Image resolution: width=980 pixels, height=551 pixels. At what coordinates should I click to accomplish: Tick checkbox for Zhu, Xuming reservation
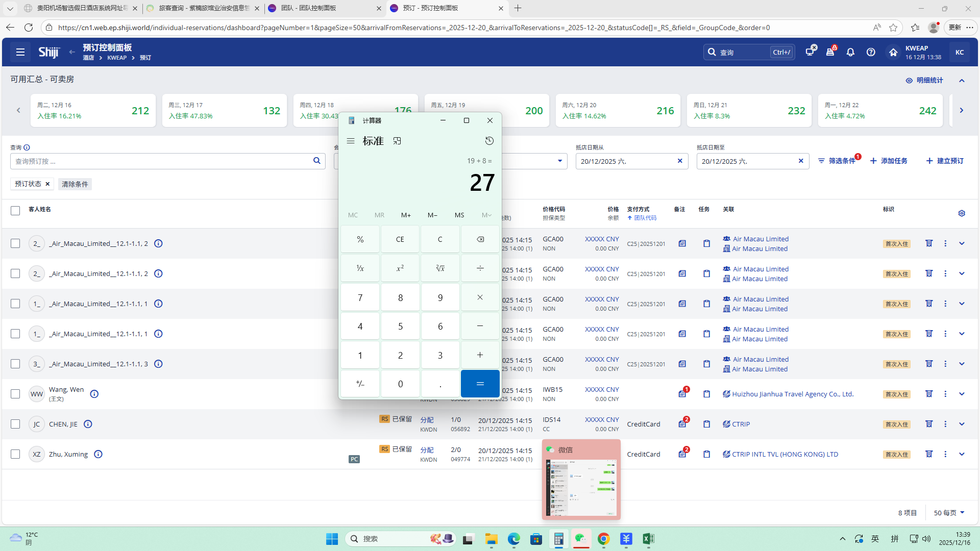coord(15,454)
